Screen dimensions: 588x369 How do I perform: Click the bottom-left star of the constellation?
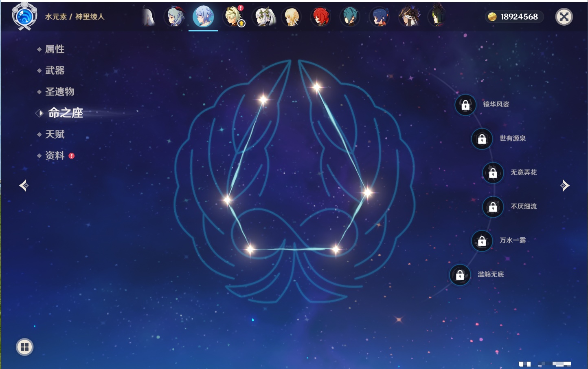(250, 249)
